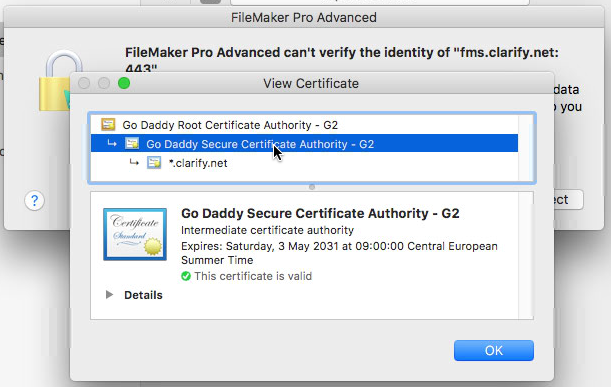The height and width of the screenshot is (387, 611).
Task: Click the certificate details pane scrollbar
Action: pyautogui.click(x=526, y=255)
